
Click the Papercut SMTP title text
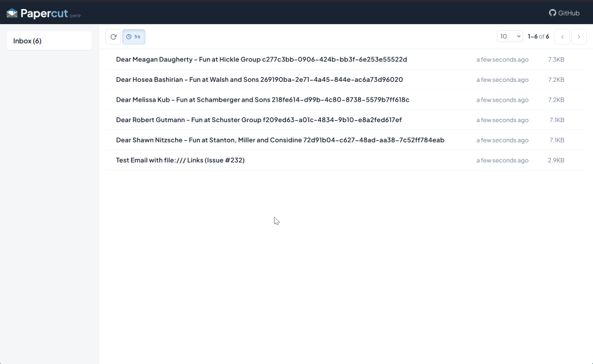tap(51, 14)
